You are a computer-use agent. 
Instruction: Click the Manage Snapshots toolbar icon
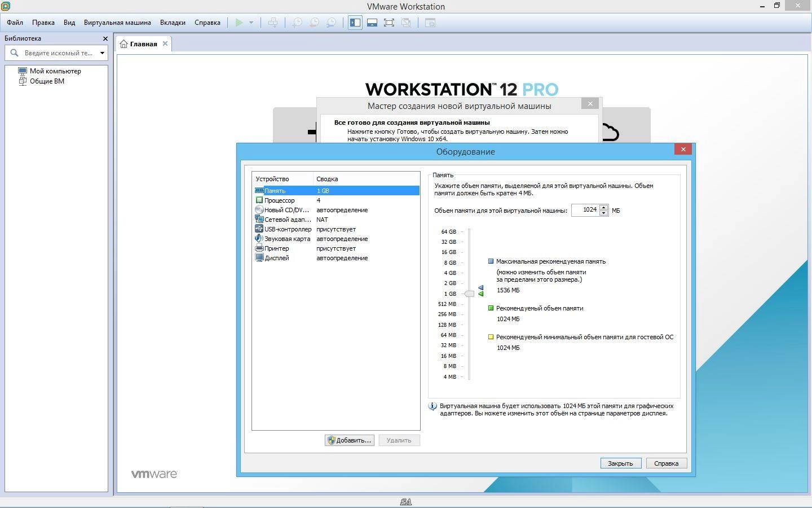pos(332,23)
